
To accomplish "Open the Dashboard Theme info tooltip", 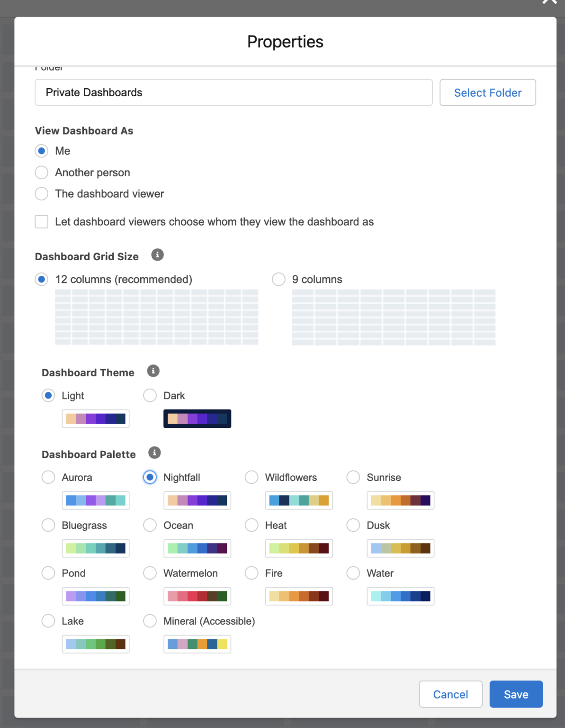I will [153, 371].
